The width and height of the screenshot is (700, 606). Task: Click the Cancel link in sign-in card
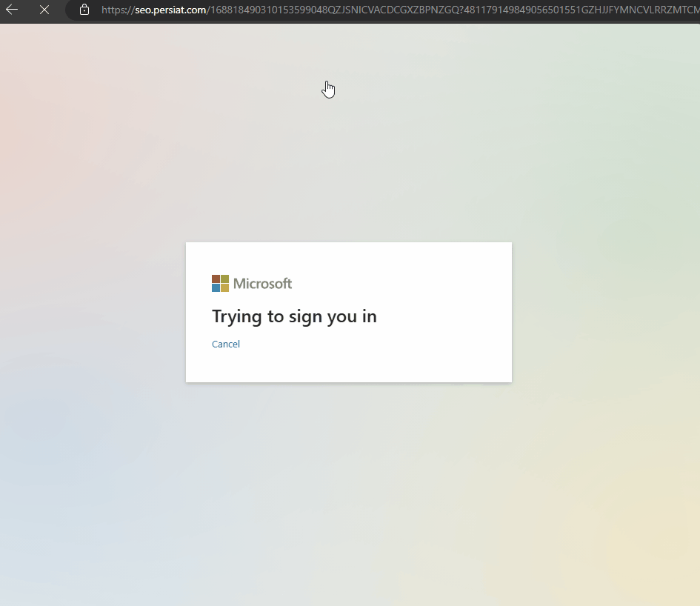226,344
